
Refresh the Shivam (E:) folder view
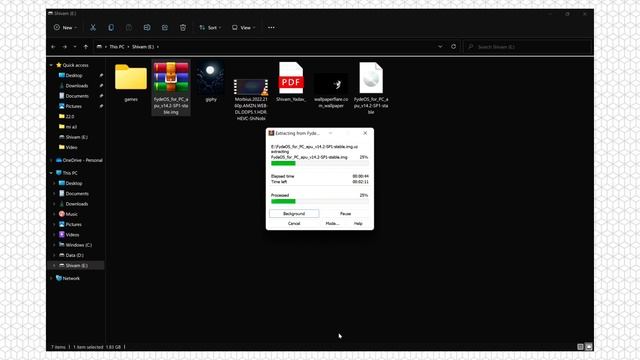pos(453,47)
